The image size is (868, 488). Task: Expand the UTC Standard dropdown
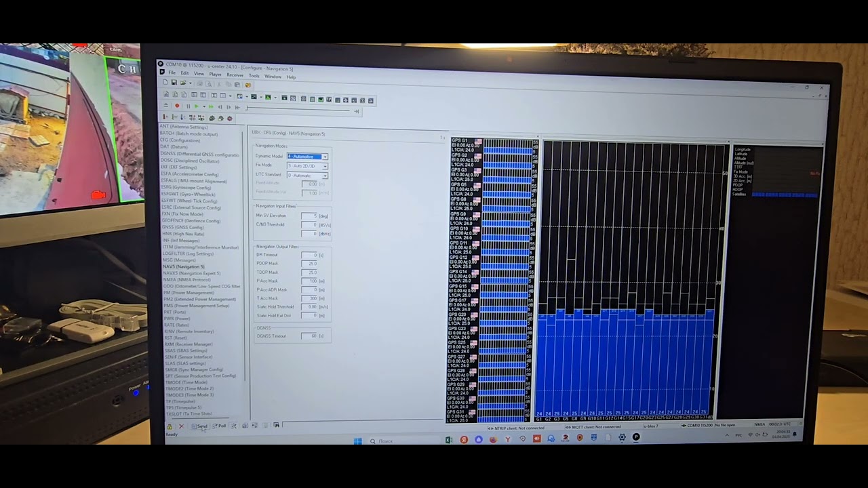[325, 176]
